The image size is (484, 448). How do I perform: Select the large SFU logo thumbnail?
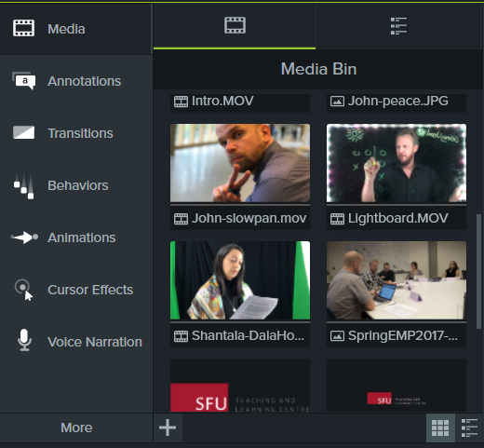240,386
